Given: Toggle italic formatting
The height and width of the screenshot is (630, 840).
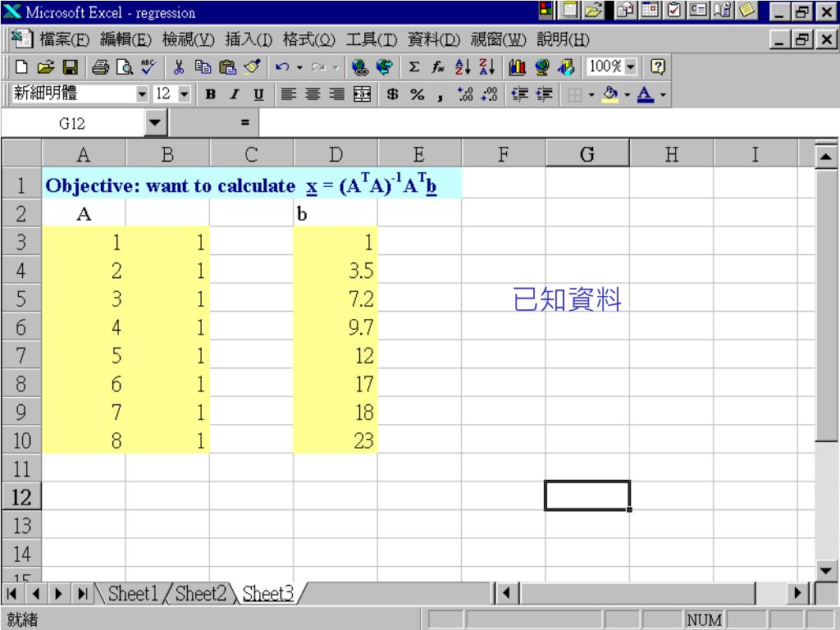Looking at the screenshot, I should coord(234,95).
